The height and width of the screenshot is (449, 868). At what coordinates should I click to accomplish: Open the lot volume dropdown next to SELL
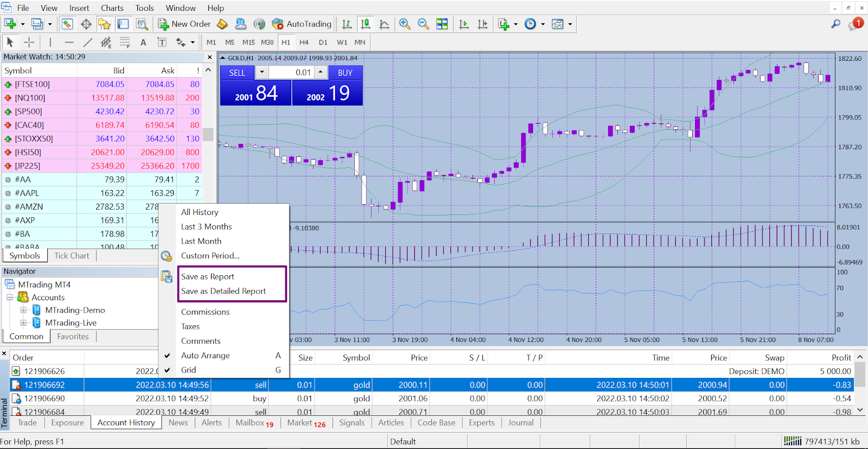click(x=262, y=72)
